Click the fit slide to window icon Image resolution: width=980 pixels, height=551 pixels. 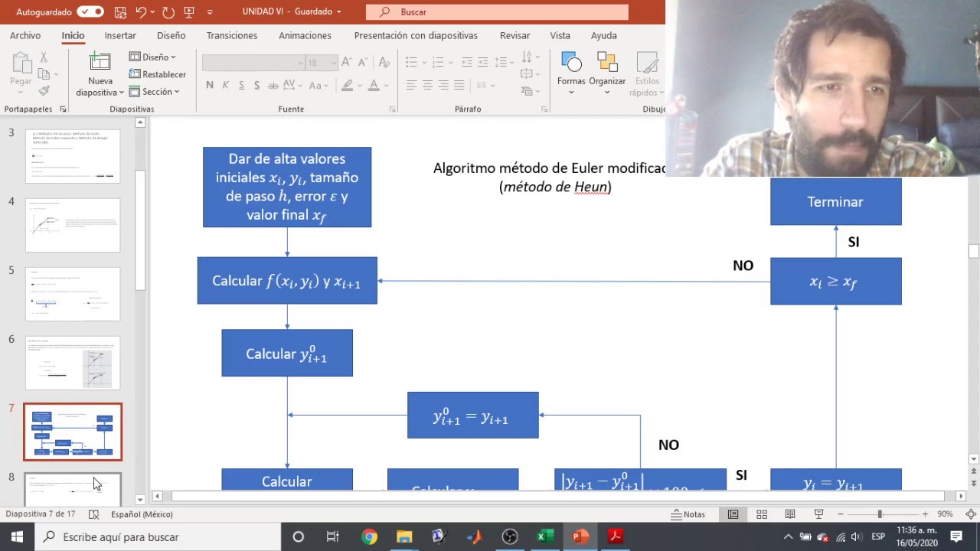(970, 514)
